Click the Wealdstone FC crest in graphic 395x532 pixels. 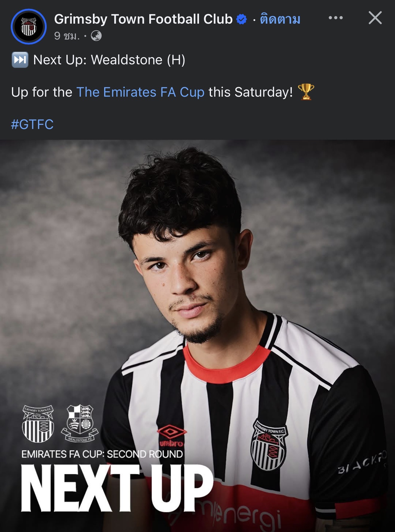click(80, 423)
